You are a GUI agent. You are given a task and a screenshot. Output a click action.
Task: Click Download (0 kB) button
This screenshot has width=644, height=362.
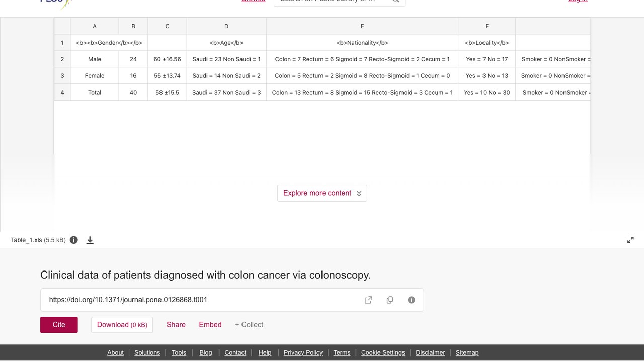pos(122,325)
